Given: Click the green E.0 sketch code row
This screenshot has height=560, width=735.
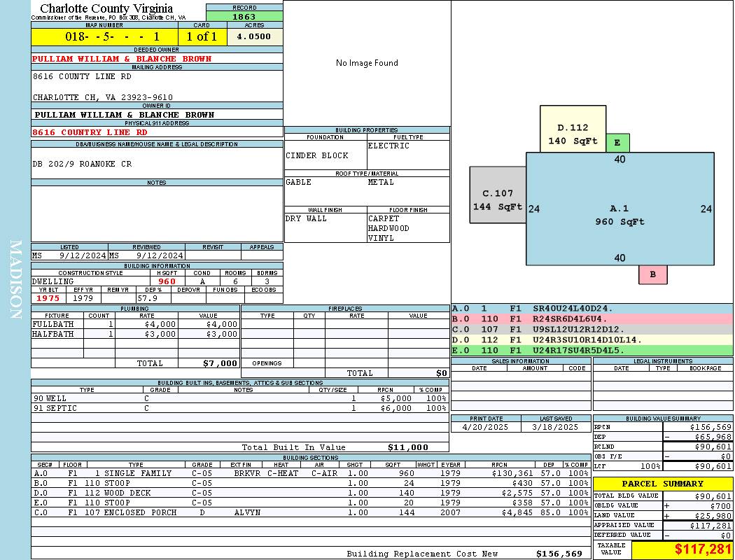Looking at the screenshot, I should tap(592, 350).
